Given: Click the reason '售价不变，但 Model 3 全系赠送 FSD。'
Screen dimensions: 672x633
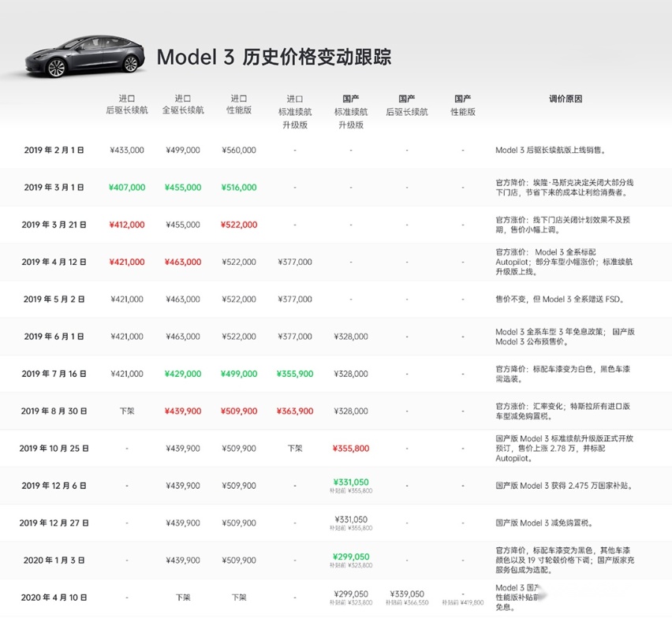Looking at the screenshot, I should click(560, 300).
